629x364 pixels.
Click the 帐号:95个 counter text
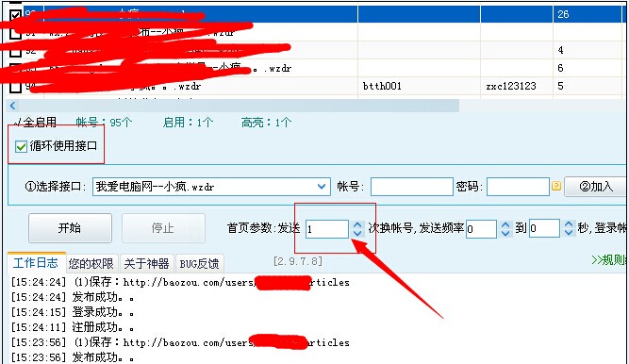click(104, 122)
